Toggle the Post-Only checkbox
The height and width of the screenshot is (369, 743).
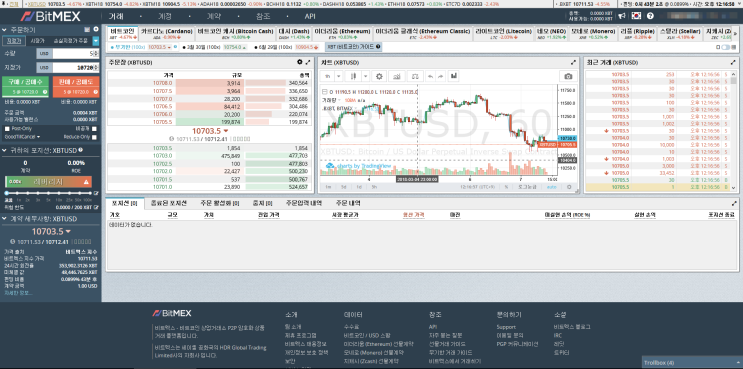7,129
